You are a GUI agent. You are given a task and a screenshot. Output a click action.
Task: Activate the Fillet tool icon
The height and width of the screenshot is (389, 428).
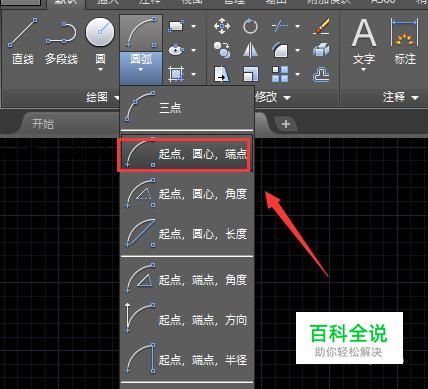coord(280,50)
